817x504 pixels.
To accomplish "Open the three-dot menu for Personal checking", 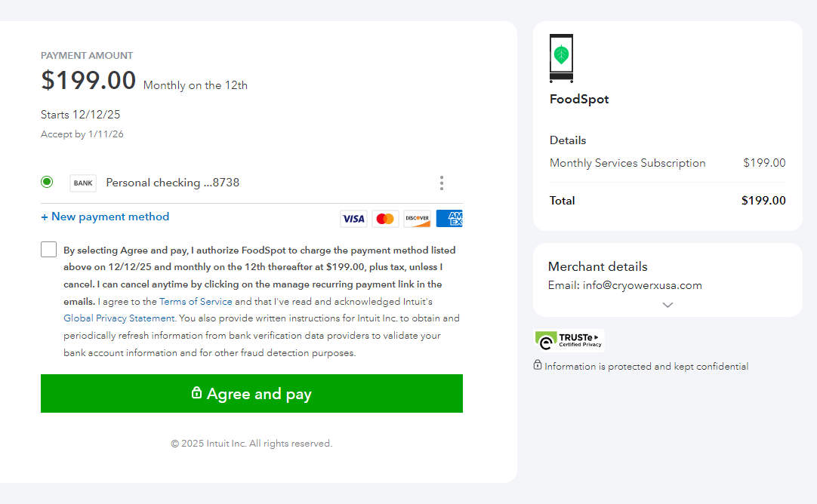I will tap(442, 183).
